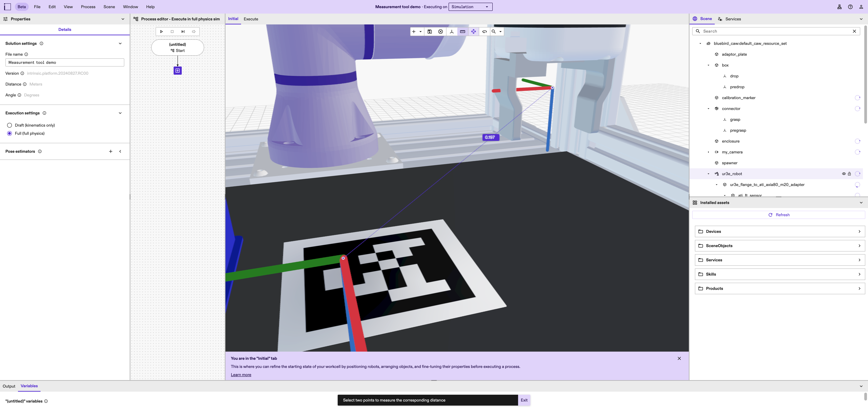
Task: Toggle the lock icon on ur3e_robot
Action: 850,174
